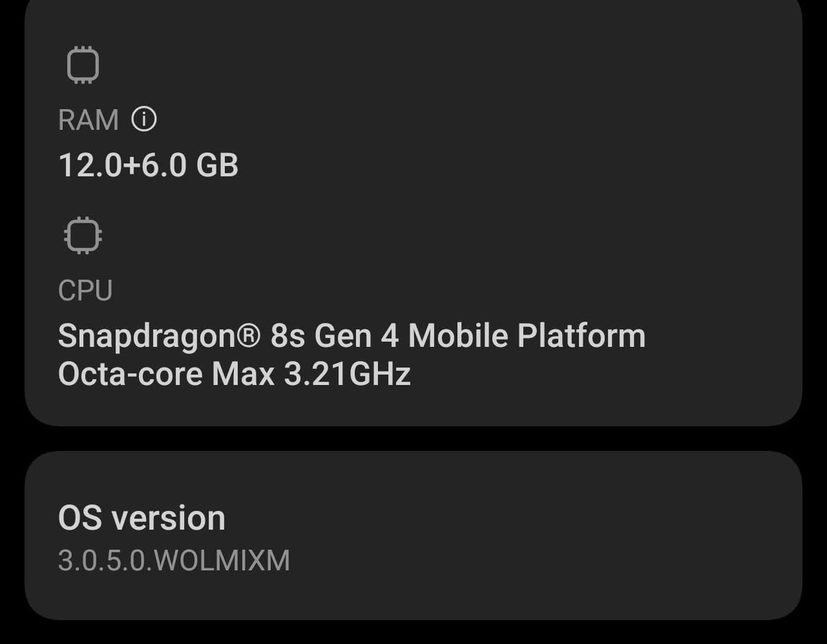The width and height of the screenshot is (827, 644).
Task: Tap the RAM memory chip icon
Action: [x=83, y=66]
